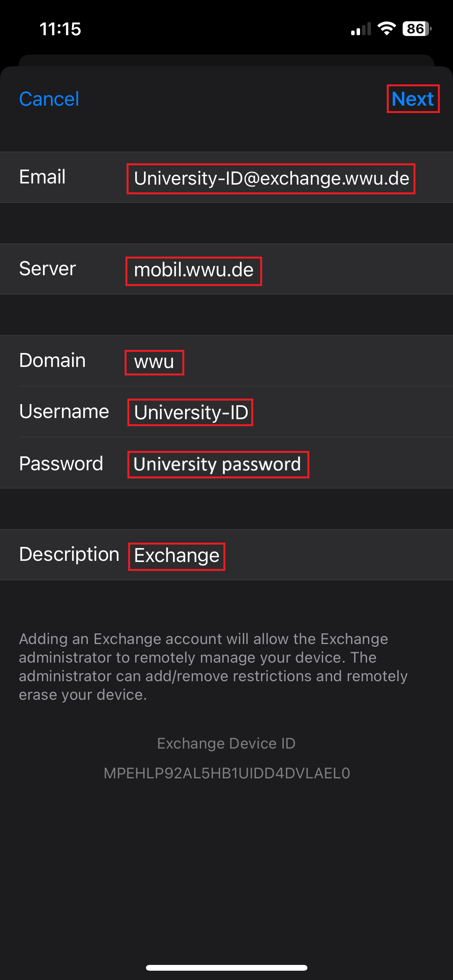
Task: Tap the cellular signal bars icon
Action: pos(361,29)
